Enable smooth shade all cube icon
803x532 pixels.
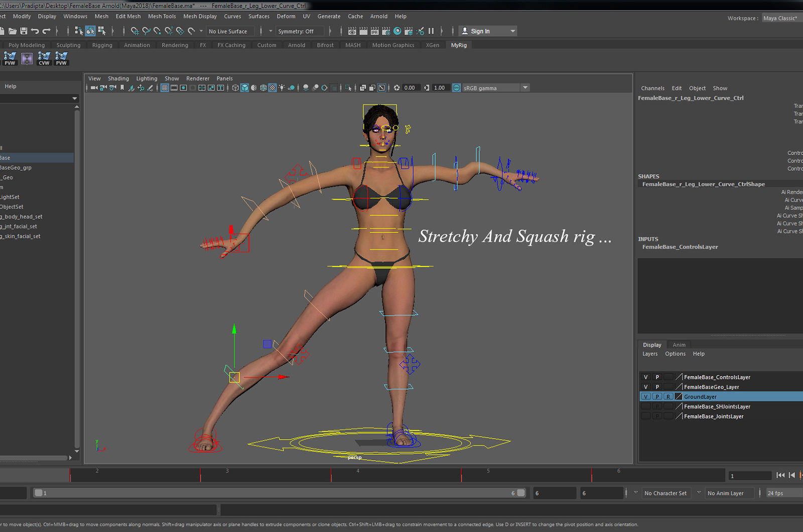tap(244, 88)
